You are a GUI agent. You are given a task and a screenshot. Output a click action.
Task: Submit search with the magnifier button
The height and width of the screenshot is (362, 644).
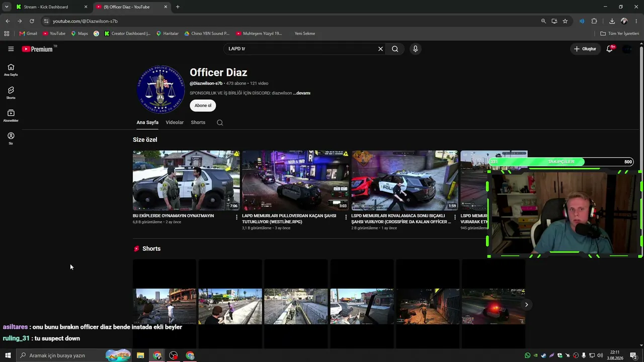point(395,49)
